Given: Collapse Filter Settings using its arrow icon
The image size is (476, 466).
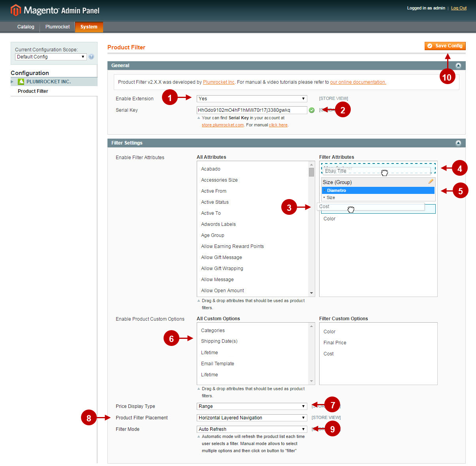Looking at the screenshot, I should pyautogui.click(x=458, y=143).
